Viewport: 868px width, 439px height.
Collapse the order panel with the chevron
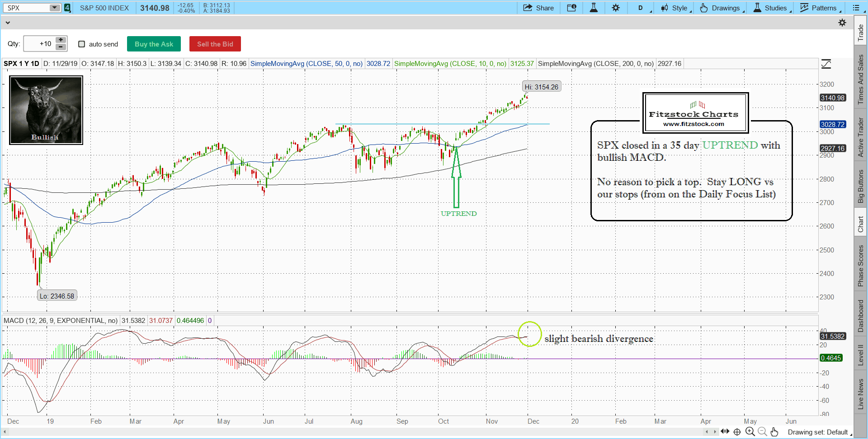8,23
